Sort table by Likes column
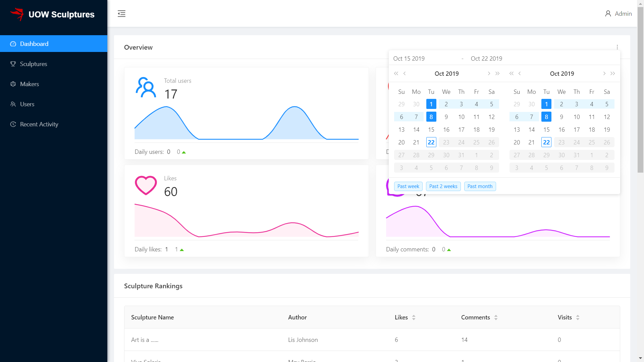This screenshot has height=362, width=644. (x=414, y=317)
